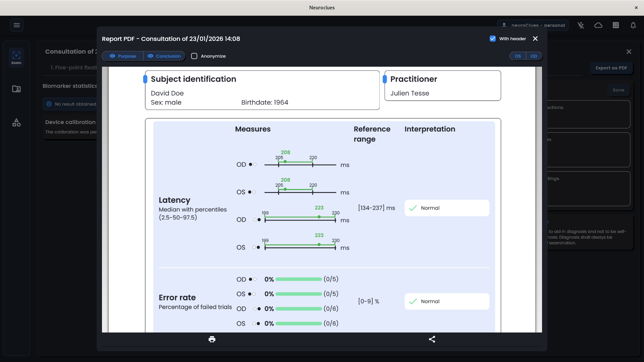Open the dashboard grid icon in the top bar
This screenshot has width=644, height=362.
pyautogui.click(x=616, y=25)
